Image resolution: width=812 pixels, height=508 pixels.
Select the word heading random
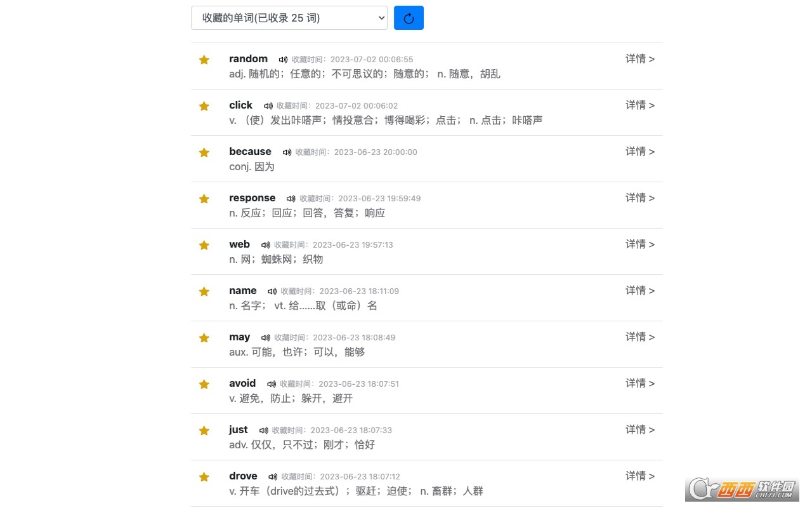pos(248,58)
